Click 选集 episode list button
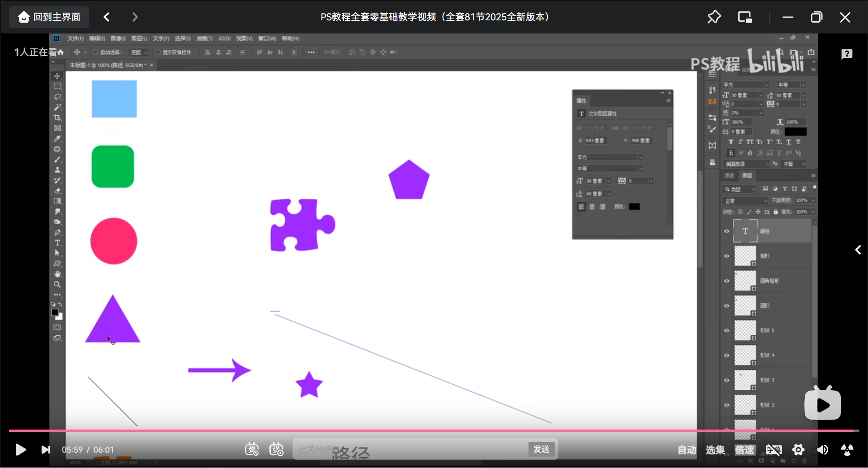This screenshot has width=868, height=468. tap(715, 450)
